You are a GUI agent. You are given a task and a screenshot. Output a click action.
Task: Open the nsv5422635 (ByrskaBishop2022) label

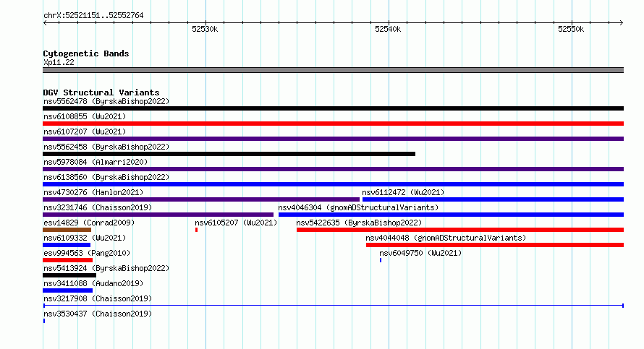click(359, 223)
